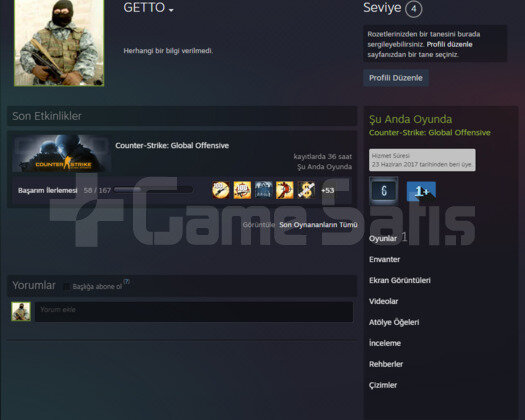This screenshot has width=525, height=420.
Task: Click the 58 / 167 achievement count
Action: 97,190
